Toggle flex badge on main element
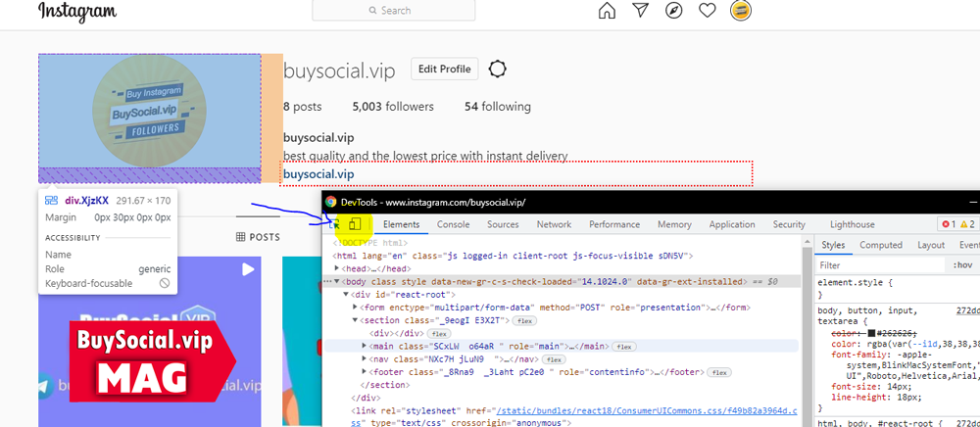This screenshot has height=427, width=980. point(621,347)
